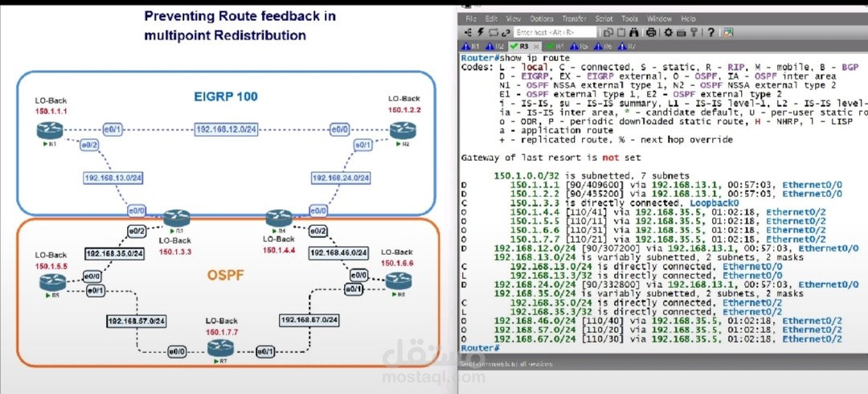Click the OSPF area heading in diagram
This screenshot has height=394, width=868.
tap(226, 275)
